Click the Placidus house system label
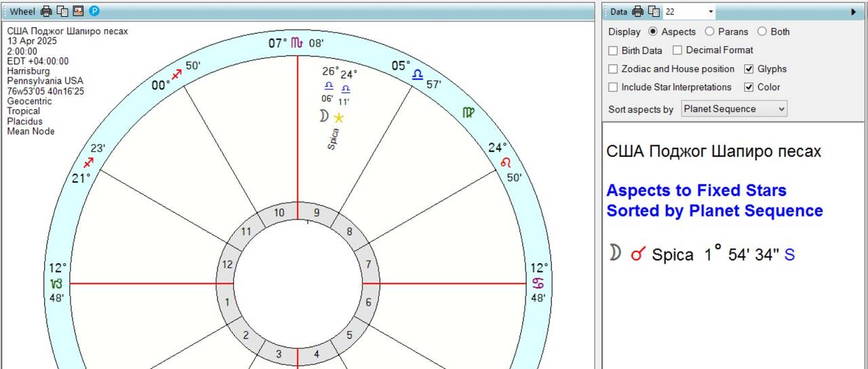Image resolution: width=868 pixels, height=369 pixels. coord(24,121)
